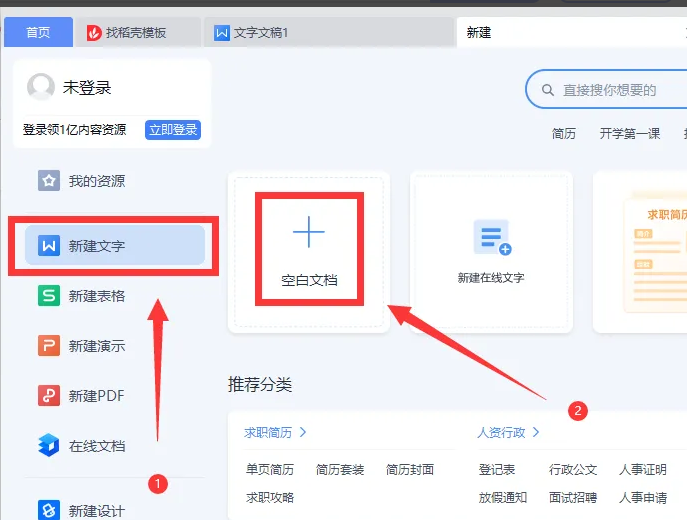687x520 pixels.
Task: Click the 简历封面 link
Action: point(410,469)
